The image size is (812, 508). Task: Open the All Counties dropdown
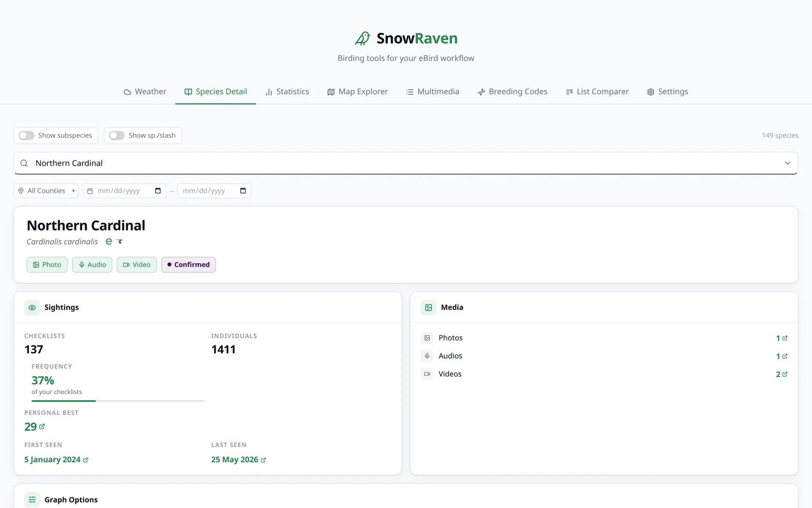pyautogui.click(x=46, y=191)
